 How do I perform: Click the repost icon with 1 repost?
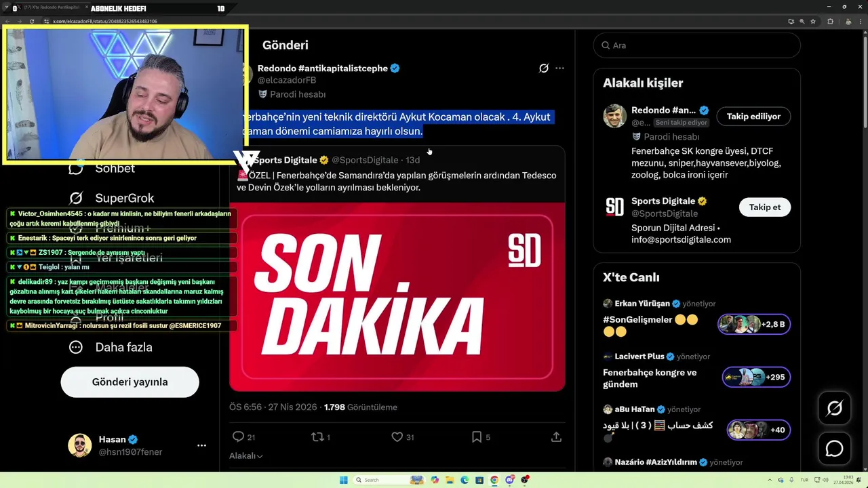[317, 437]
